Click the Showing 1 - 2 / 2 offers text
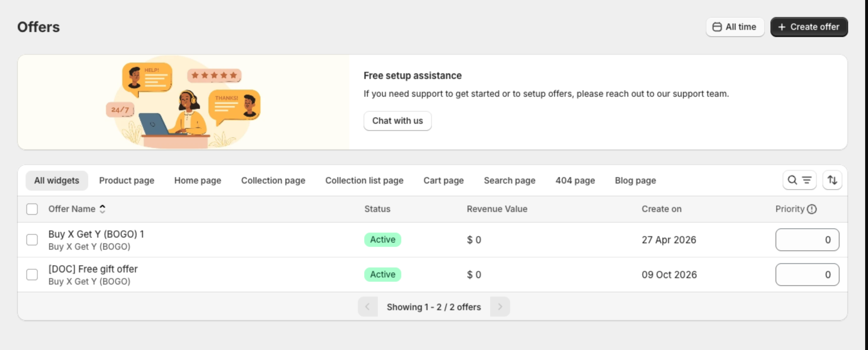Screen dimensions: 868x350 [434, 307]
